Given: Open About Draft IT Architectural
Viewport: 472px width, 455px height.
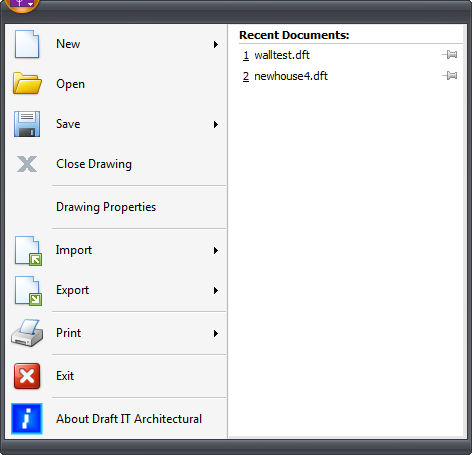Looking at the screenshot, I should (x=116, y=419).
